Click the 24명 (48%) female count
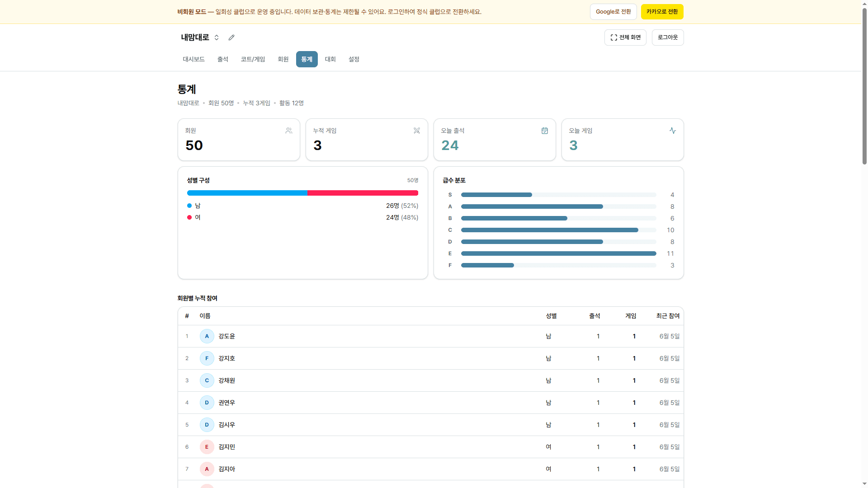The height and width of the screenshot is (488, 868). coord(402,217)
